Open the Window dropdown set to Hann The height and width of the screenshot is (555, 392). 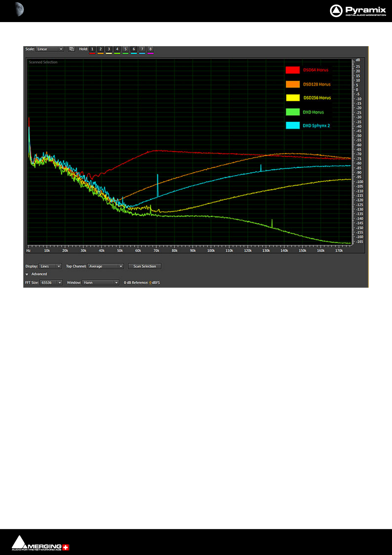100,282
